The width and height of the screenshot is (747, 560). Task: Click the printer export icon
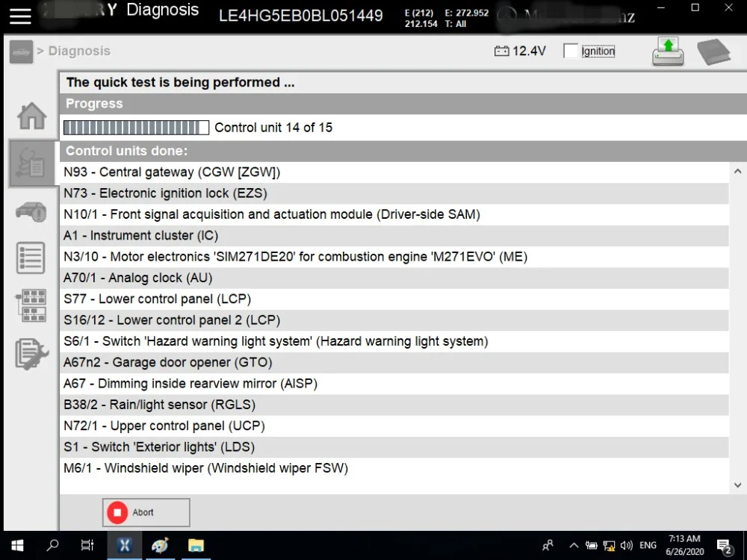point(668,52)
